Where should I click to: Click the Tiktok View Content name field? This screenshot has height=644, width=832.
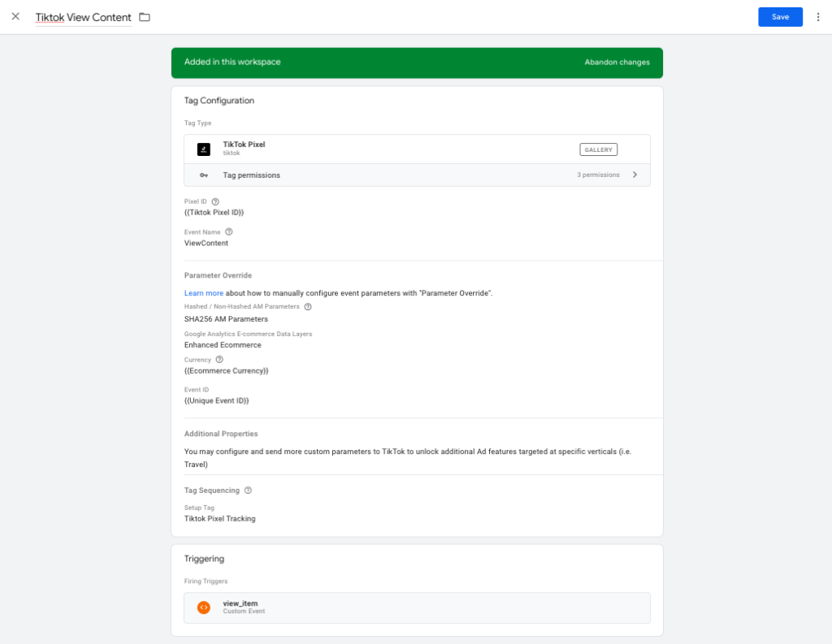(x=83, y=17)
